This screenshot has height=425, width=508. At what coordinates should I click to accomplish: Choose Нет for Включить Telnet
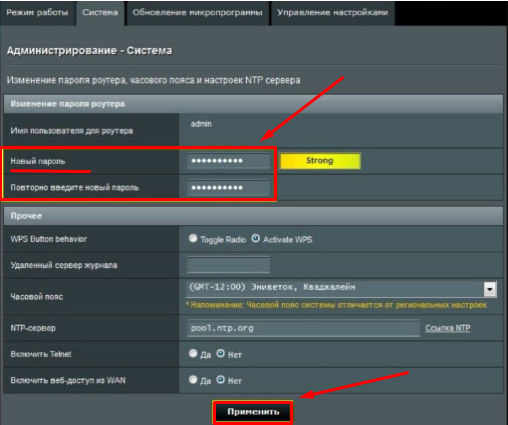coord(221,353)
